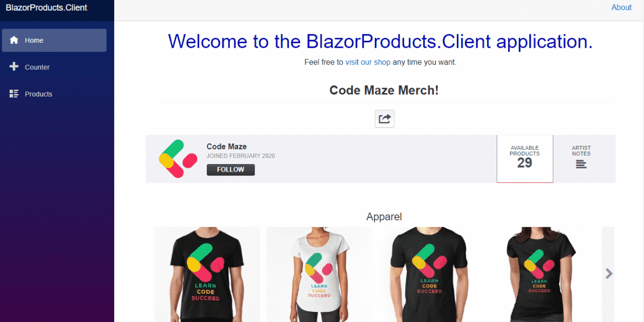
Task: Open the men's black t-shirt thumbnail
Action: [x=207, y=274]
